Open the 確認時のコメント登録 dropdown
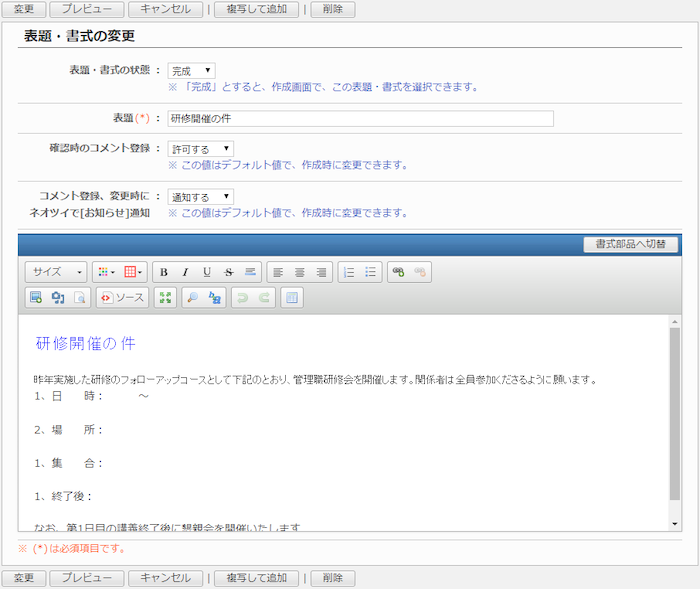 [200, 148]
